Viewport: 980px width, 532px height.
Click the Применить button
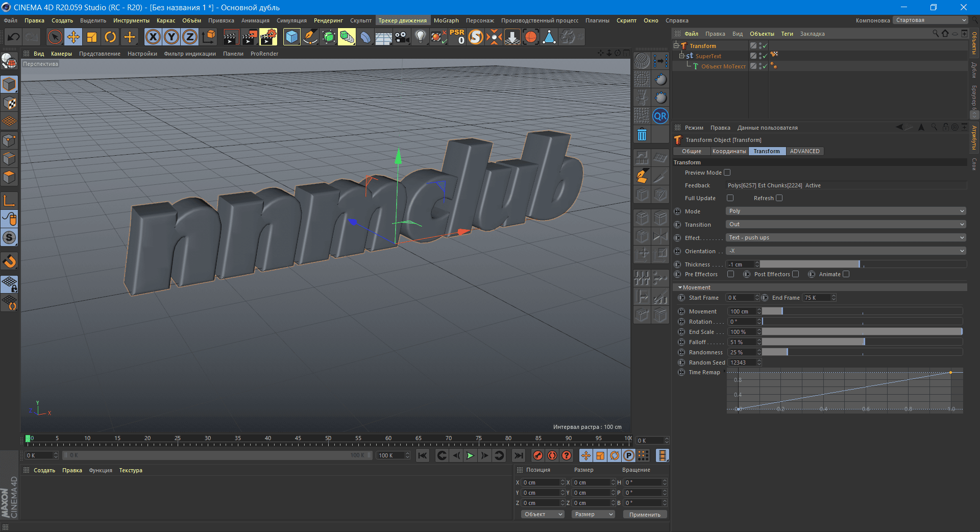click(x=645, y=514)
